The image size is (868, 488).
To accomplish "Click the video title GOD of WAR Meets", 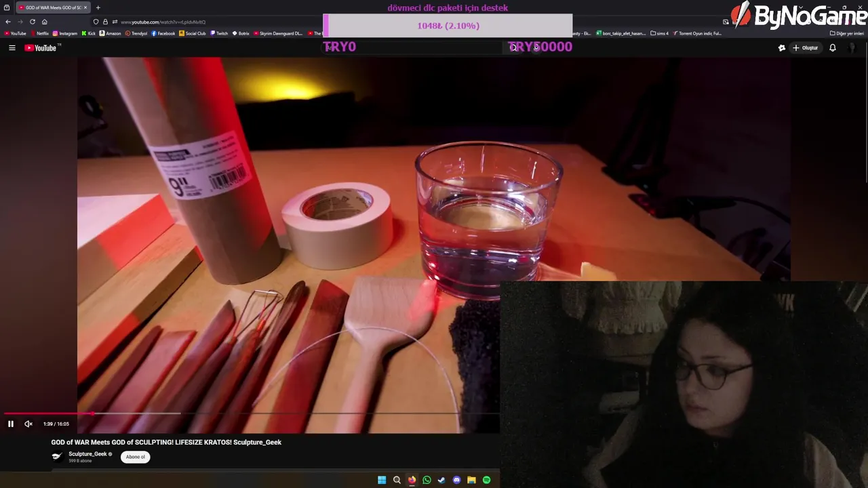I will (x=166, y=442).
